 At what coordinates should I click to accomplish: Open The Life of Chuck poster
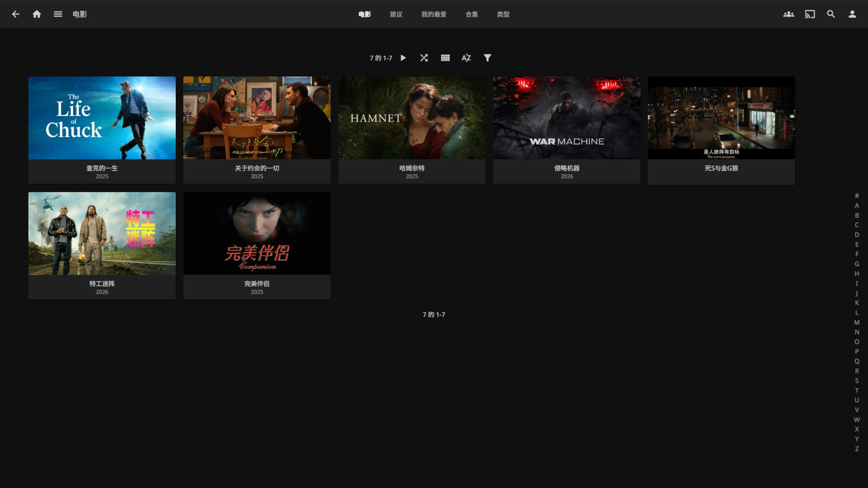(x=102, y=117)
